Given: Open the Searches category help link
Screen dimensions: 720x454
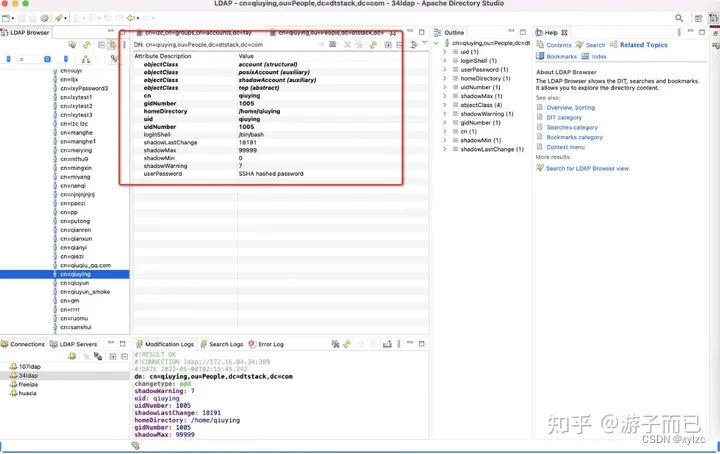Looking at the screenshot, I should coord(572,128).
